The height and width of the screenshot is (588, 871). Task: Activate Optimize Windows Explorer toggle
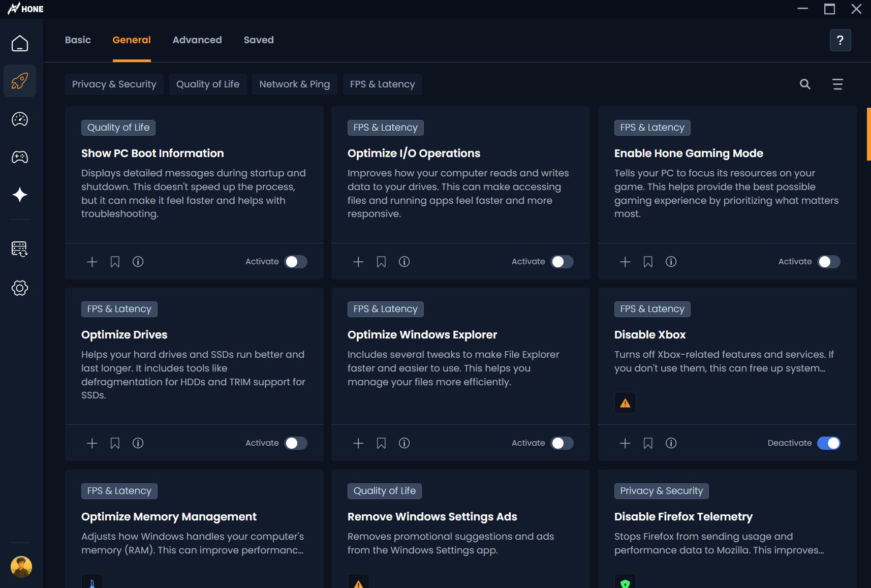tap(562, 443)
